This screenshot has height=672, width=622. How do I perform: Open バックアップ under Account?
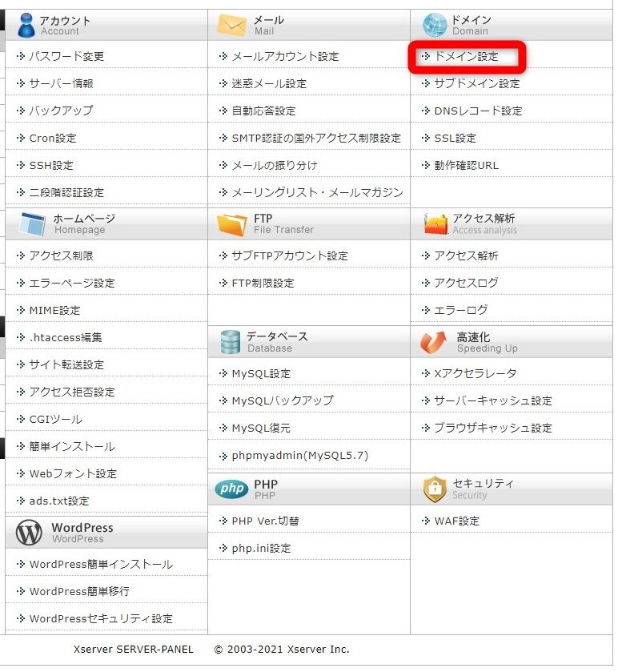tap(62, 111)
